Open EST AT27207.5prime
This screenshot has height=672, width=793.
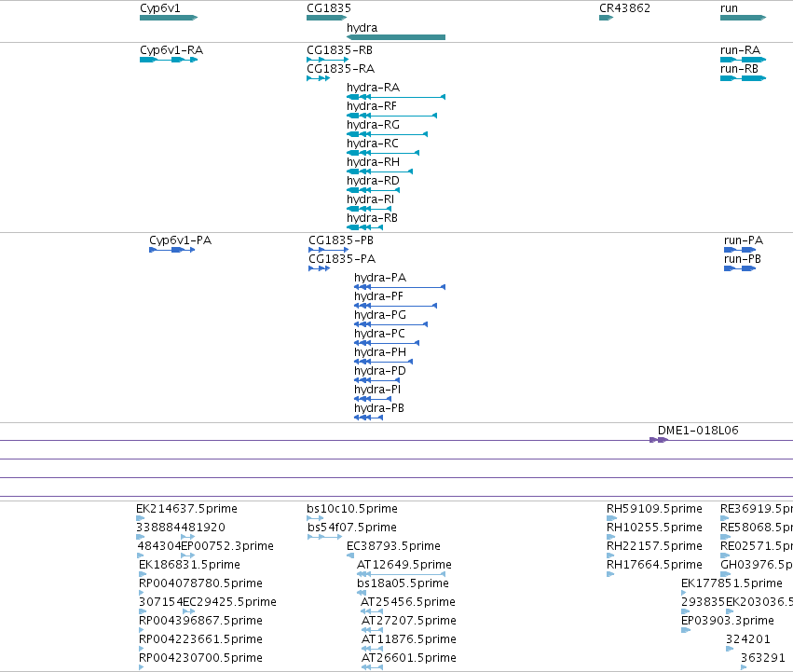point(372,630)
